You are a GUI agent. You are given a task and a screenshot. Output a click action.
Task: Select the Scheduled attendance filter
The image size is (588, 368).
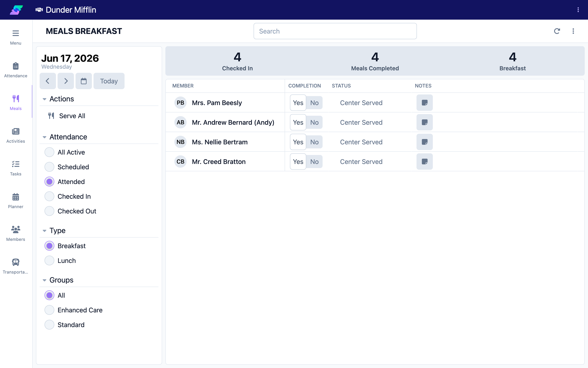pos(49,167)
